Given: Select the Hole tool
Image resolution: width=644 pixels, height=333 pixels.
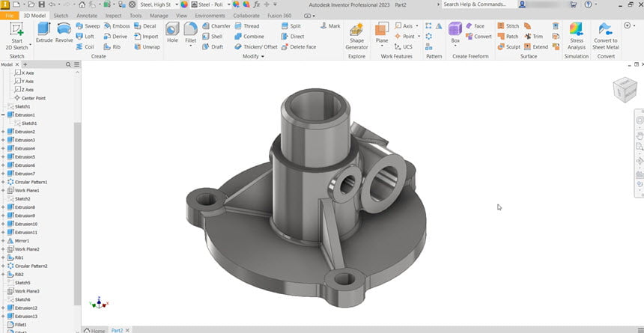Looking at the screenshot, I should (x=172, y=33).
